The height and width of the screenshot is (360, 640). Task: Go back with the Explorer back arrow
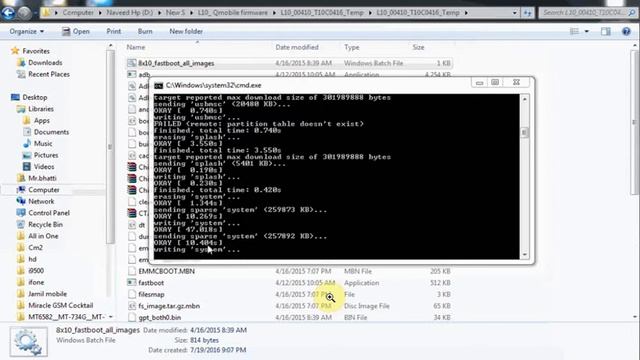(8, 13)
